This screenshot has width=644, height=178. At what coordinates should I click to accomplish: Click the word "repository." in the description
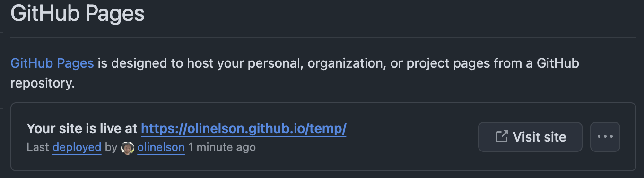click(x=43, y=84)
